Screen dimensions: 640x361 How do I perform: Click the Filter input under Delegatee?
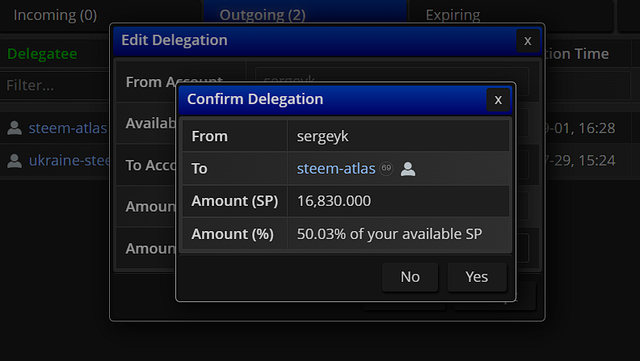(x=55, y=85)
